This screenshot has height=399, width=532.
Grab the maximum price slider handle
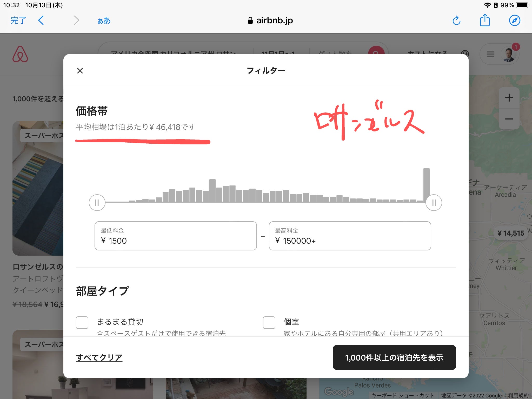coord(434,203)
